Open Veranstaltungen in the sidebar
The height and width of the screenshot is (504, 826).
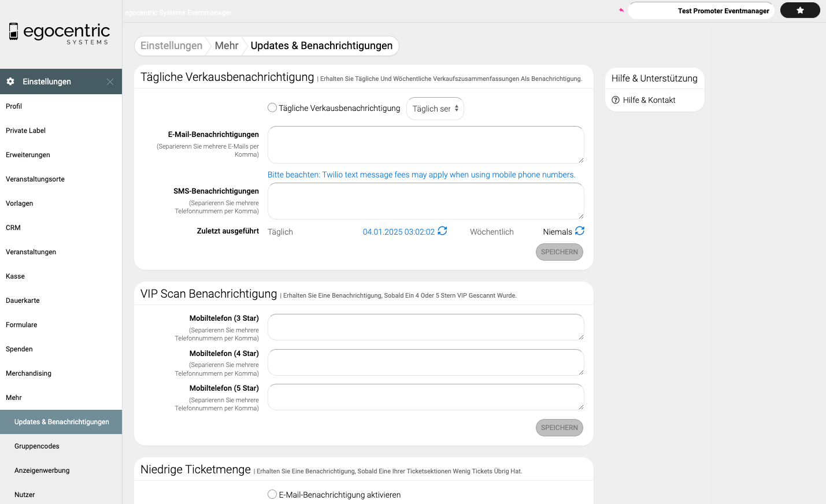31,252
